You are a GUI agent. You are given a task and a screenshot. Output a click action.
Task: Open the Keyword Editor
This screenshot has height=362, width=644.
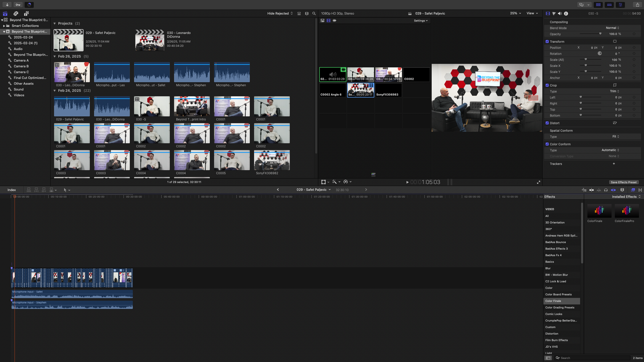pyautogui.click(x=18, y=5)
